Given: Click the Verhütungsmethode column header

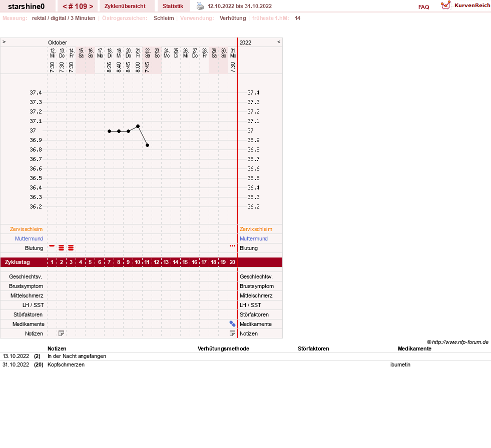Looking at the screenshot, I should point(223,348).
